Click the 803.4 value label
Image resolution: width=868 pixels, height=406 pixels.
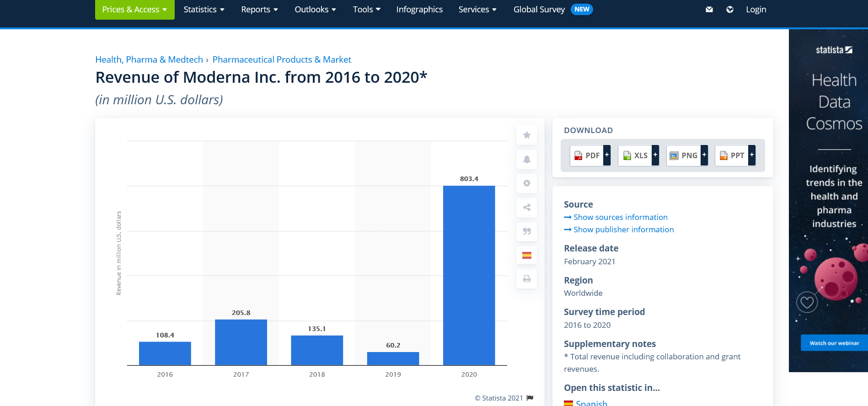(469, 179)
